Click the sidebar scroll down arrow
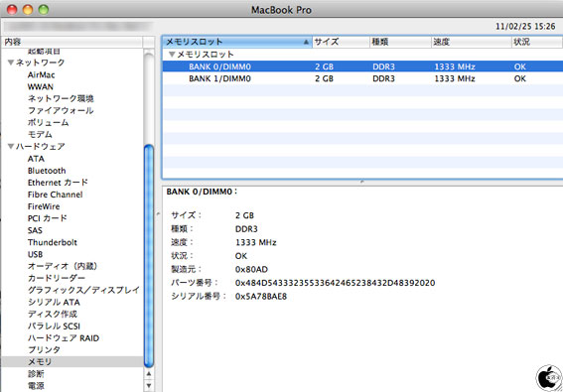Image resolution: width=563 pixels, height=392 pixels. (149, 386)
